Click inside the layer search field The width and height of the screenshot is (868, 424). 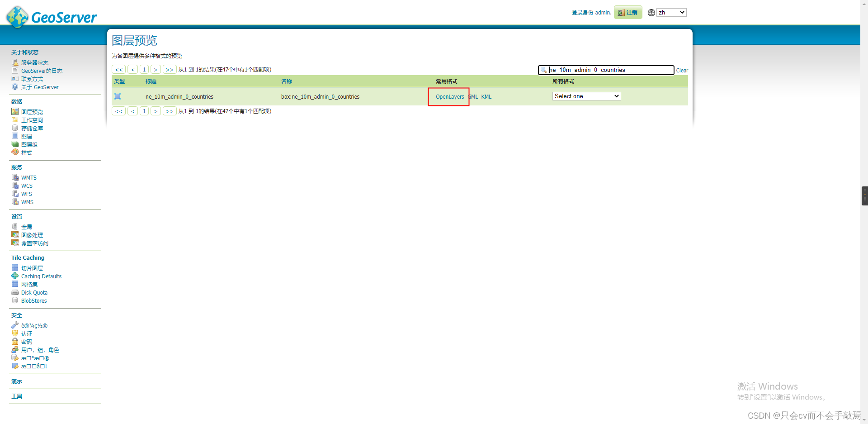[606, 70]
